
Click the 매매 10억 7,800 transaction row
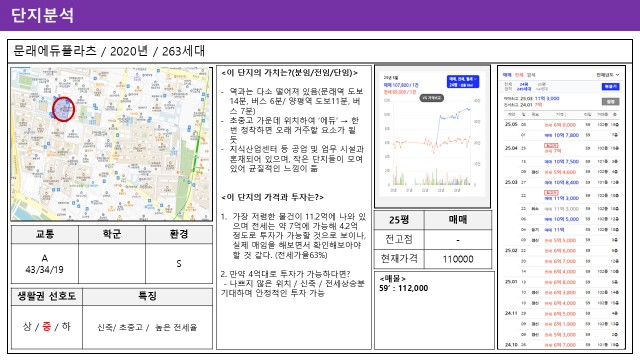coord(561,135)
